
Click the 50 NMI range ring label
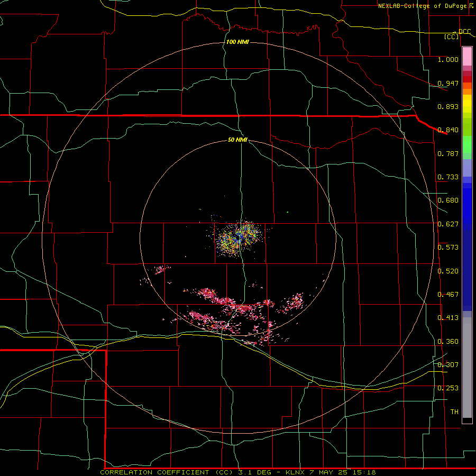pyautogui.click(x=237, y=140)
